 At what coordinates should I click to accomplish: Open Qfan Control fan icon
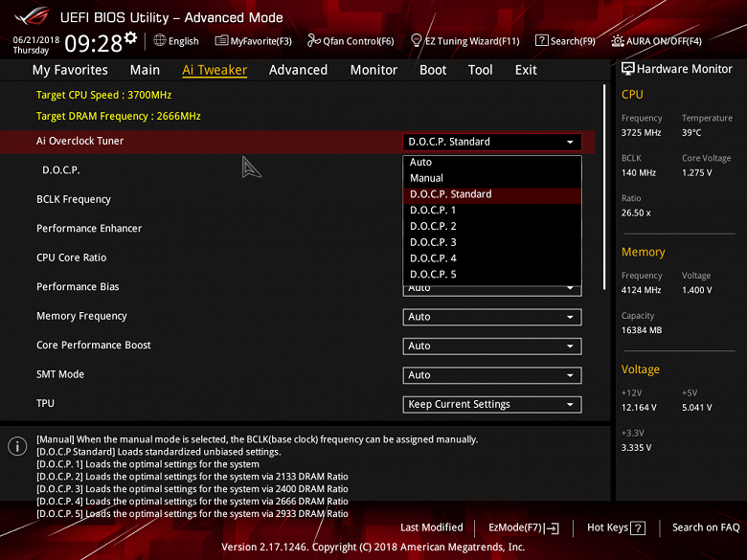coord(313,40)
